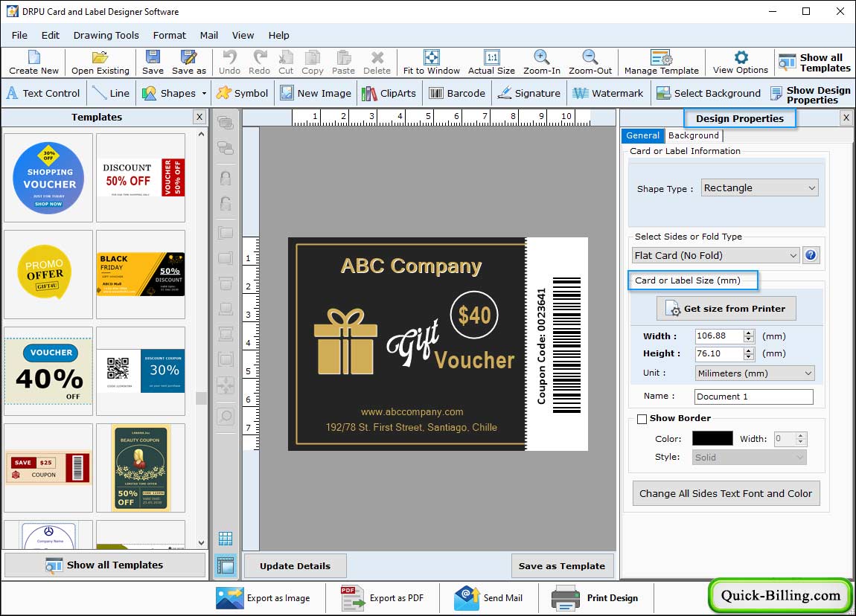Open View Options
Image resolution: width=856 pixels, height=616 pixels.
tap(741, 62)
